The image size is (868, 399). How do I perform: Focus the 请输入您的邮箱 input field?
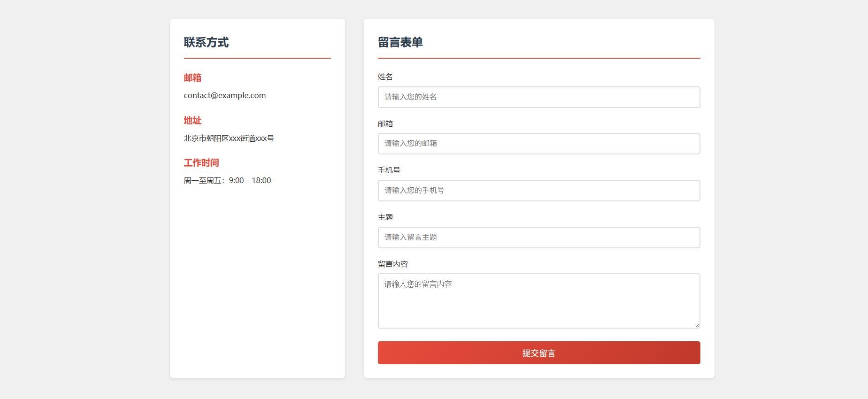point(539,144)
